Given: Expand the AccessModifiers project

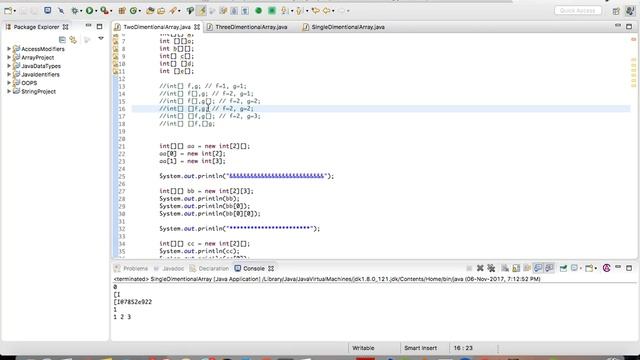Looking at the screenshot, I should pyautogui.click(x=9, y=49).
